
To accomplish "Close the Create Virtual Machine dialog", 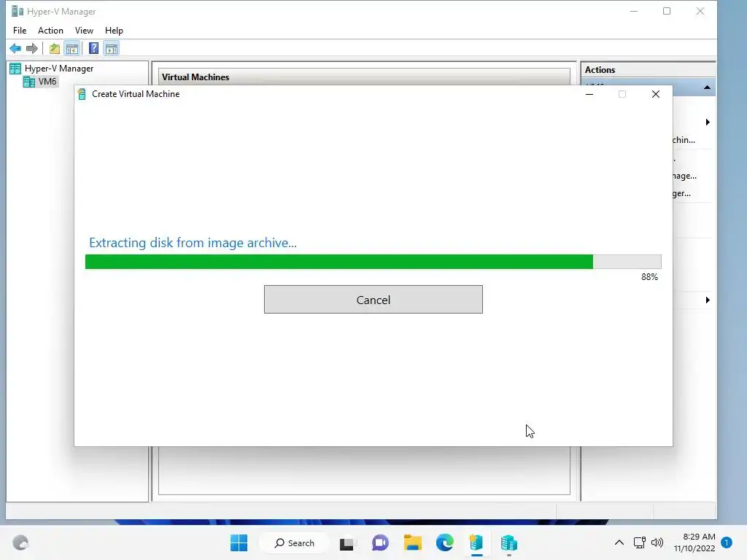I will (x=656, y=94).
